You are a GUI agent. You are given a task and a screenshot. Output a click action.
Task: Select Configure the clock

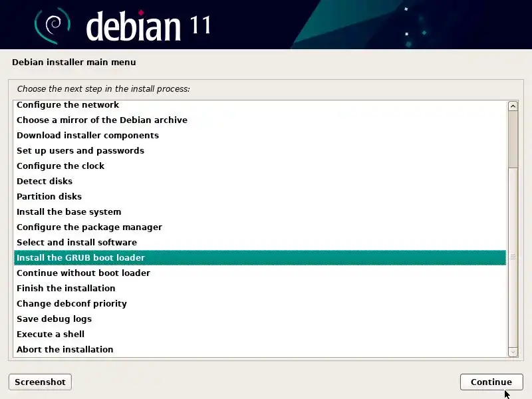[260, 166]
